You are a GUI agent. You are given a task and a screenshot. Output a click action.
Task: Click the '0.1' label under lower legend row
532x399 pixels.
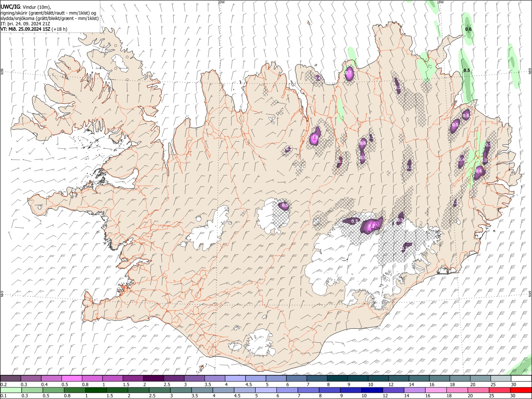(x=3, y=396)
